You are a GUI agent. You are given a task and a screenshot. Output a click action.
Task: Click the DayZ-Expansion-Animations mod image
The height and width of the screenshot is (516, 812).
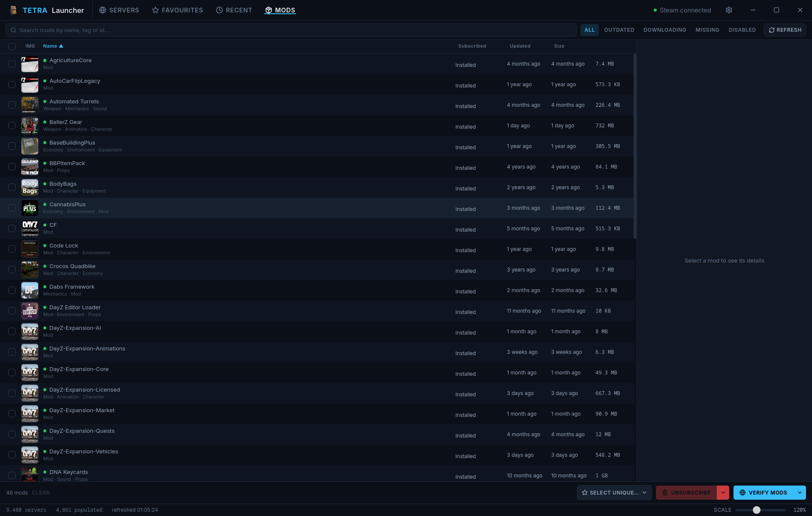pos(30,352)
